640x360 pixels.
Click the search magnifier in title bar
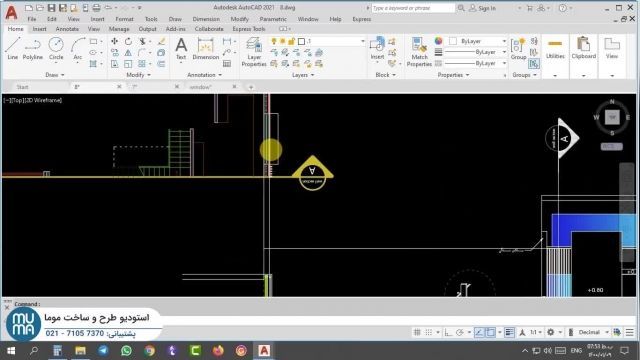click(x=461, y=8)
